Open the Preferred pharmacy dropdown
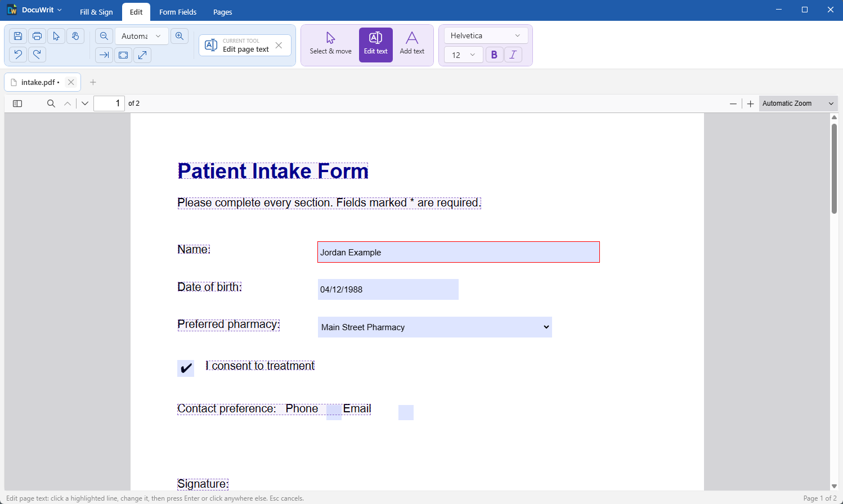 pyautogui.click(x=435, y=327)
